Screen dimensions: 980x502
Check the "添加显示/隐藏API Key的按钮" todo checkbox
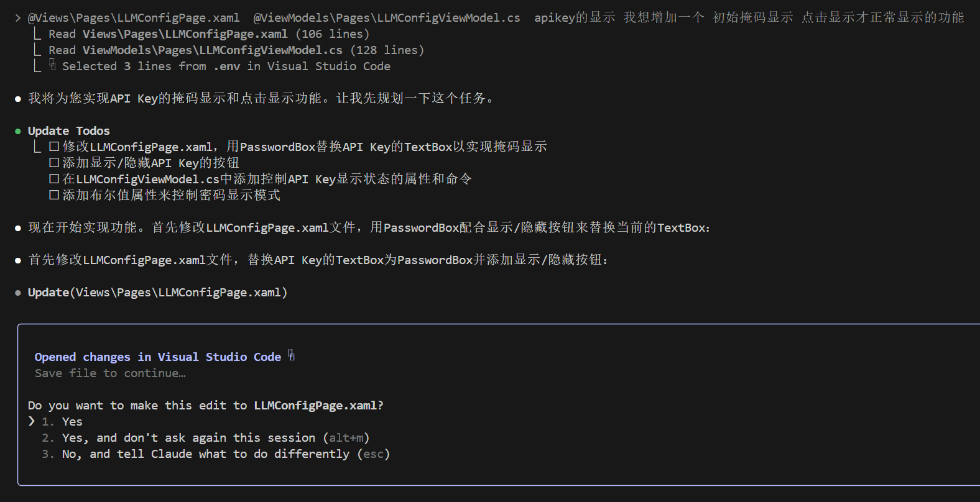pyautogui.click(x=54, y=163)
